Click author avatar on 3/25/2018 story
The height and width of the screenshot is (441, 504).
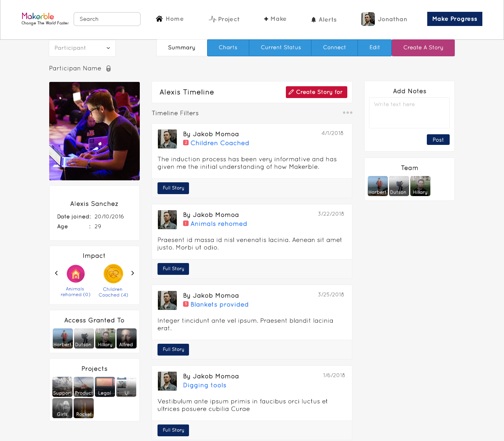pos(167,300)
